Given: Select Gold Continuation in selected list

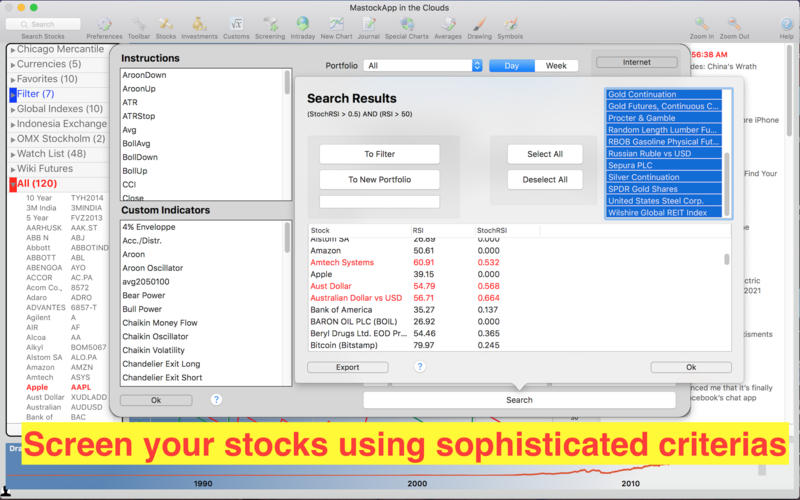Looking at the screenshot, I should pos(664,94).
